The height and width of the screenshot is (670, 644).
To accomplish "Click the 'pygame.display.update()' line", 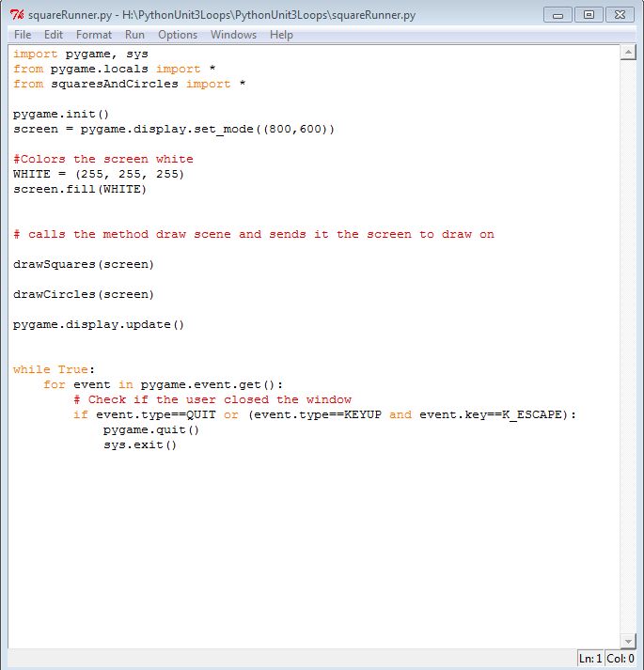I will (99, 325).
